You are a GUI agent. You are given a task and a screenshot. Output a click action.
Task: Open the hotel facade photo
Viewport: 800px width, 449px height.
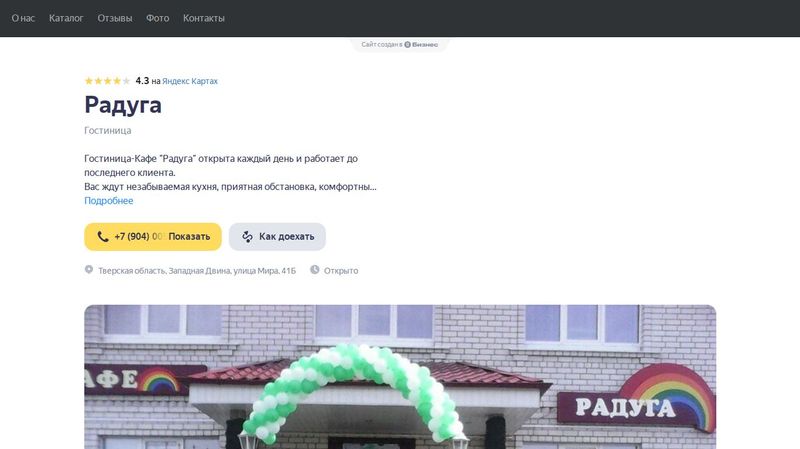[x=400, y=377]
